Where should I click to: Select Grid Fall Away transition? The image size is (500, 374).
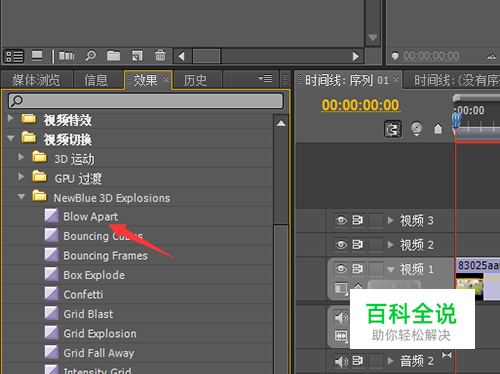[x=99, y=353]
